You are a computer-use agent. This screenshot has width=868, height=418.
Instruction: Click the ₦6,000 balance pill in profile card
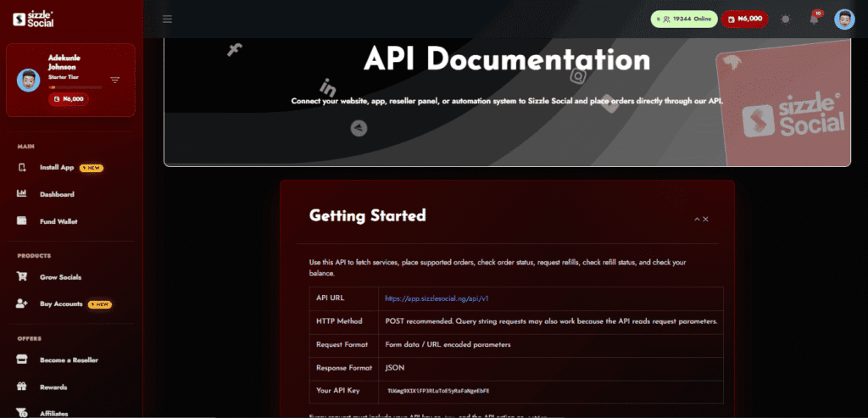69,99
